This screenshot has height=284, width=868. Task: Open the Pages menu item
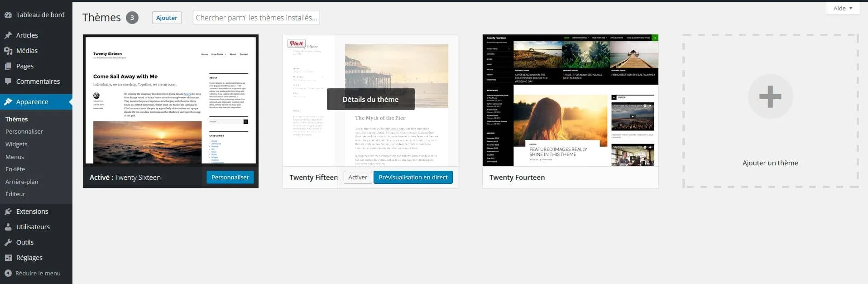[x=36, y=66]
